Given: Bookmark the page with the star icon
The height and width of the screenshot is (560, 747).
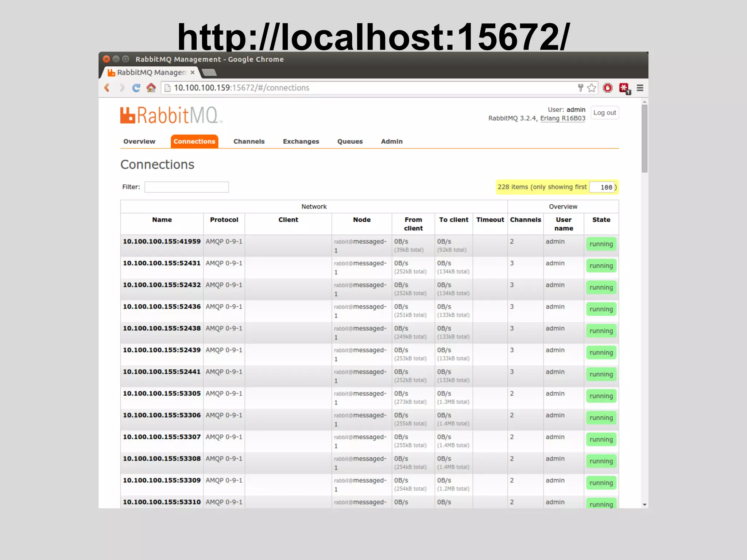Looking at the screenshot, I should pyautogui.click(x=592, y=88).
